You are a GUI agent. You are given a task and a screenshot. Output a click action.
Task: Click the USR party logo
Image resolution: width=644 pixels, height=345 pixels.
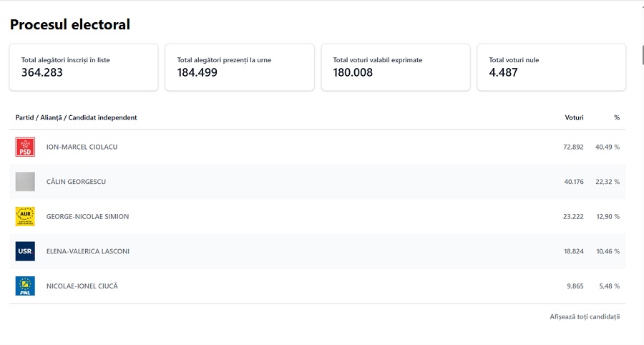point(25,251)
